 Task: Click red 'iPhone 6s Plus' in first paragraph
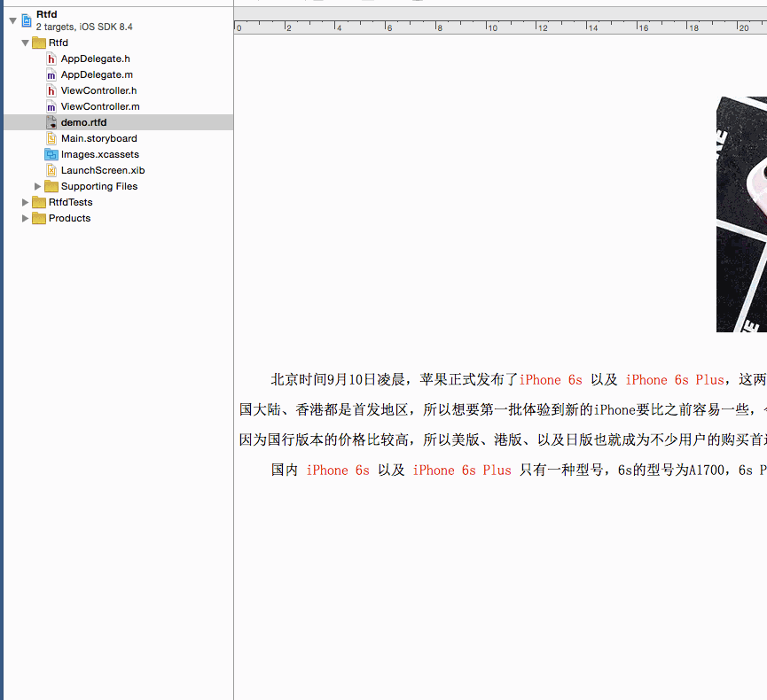(675, 380)
